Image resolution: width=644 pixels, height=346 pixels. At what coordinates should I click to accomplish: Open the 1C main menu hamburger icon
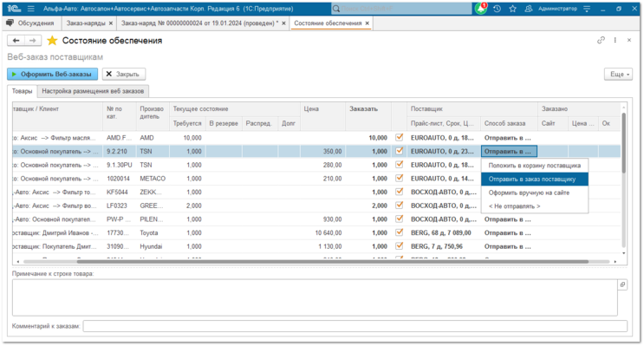(31, 9)
